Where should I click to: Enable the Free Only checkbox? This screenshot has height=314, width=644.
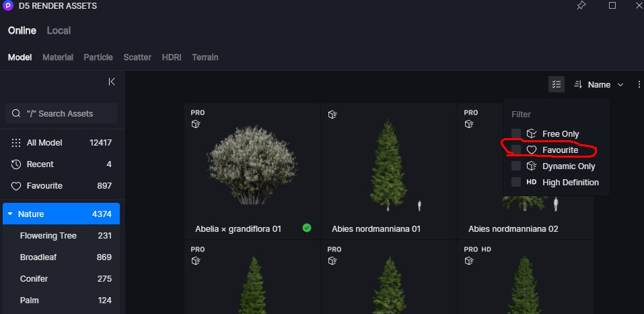(516, 133)
